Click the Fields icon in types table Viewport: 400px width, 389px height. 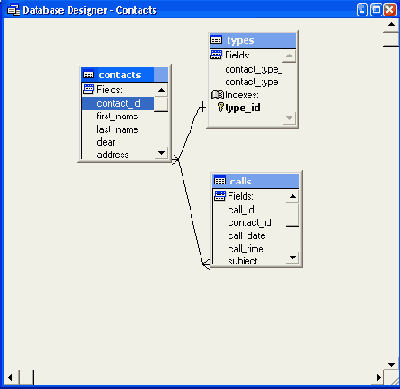coord(216,55)
